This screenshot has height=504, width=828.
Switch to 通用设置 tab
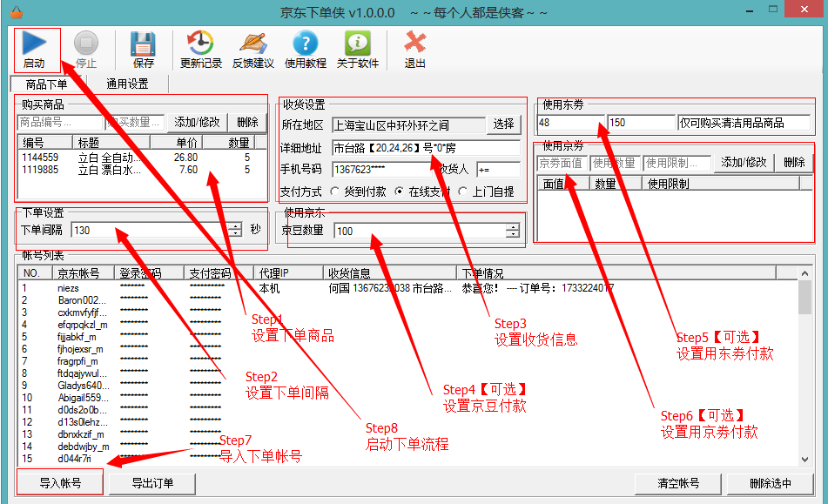point(127,84)
